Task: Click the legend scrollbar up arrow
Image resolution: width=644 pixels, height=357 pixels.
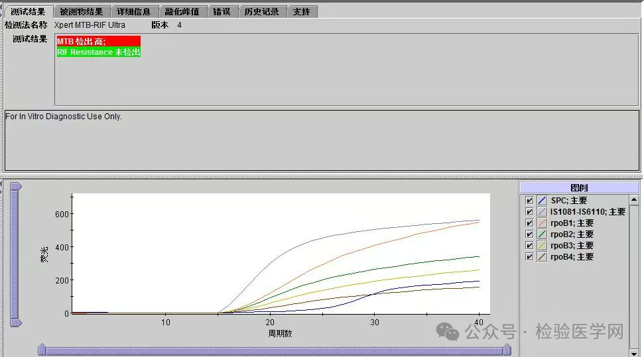Action: [x=634, y=200]
